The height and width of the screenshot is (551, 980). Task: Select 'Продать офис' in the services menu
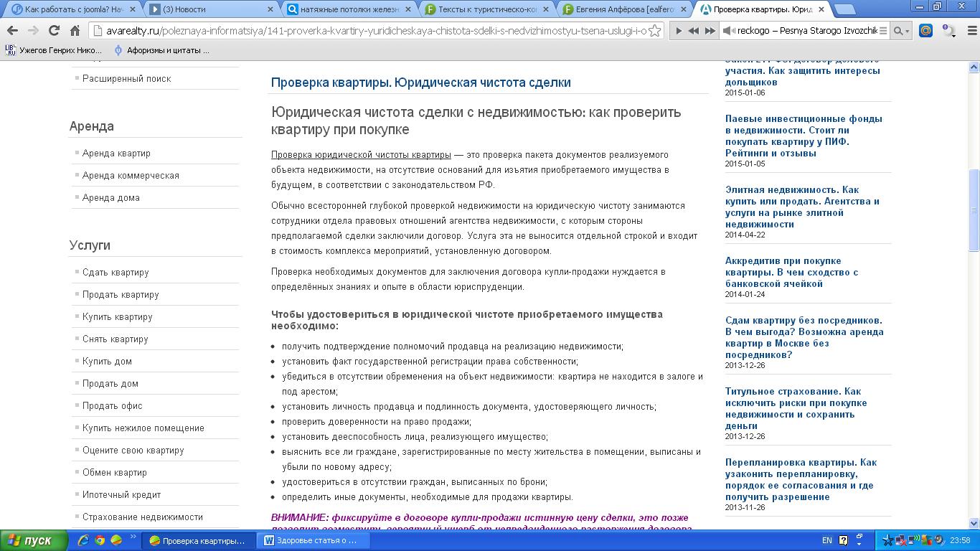113,405
